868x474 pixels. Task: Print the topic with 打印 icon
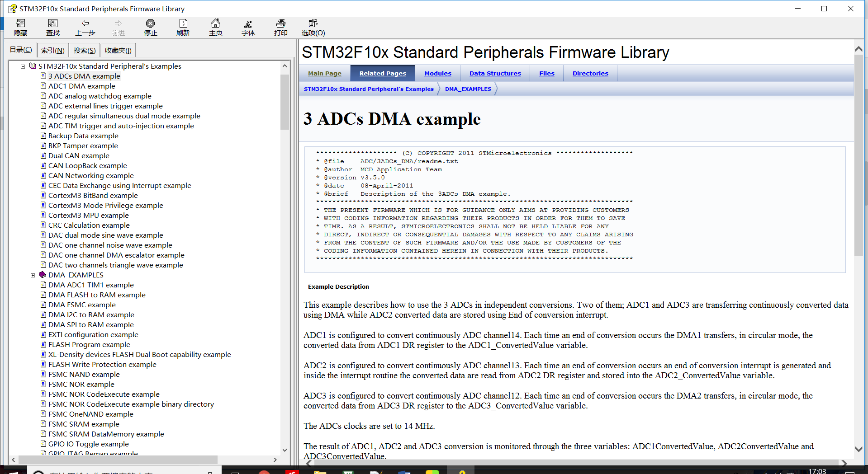pos(280,23)
